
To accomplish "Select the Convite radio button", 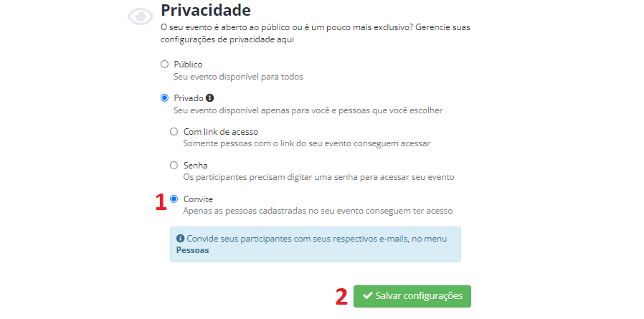I will (174, 199).
